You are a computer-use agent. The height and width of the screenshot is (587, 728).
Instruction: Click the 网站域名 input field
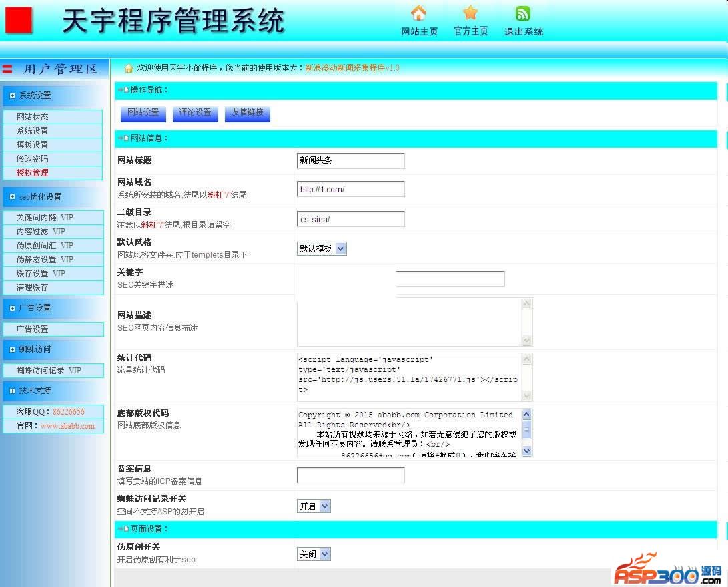coord(350,189)
